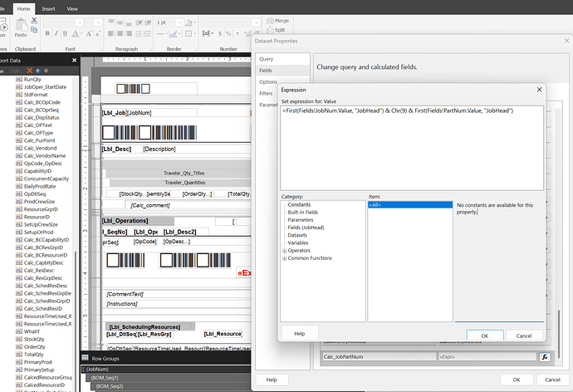
Task: Click inside the expression text box
Action: 412,148
